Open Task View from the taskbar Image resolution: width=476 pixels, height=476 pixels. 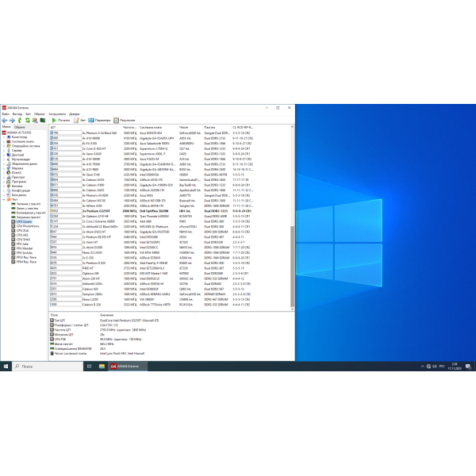click(x=89, y=367)
